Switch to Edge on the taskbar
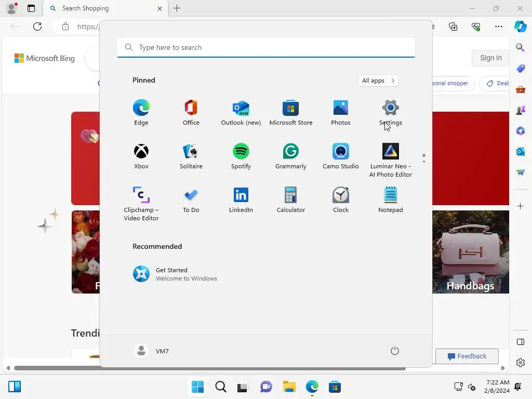The width and height of the screenshot is (532, 399). tap(312, 387)
